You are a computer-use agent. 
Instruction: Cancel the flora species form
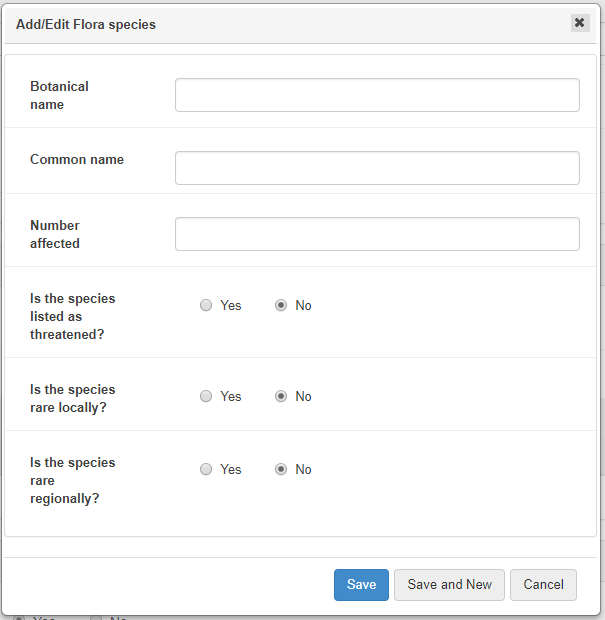(x=543, y=585)
